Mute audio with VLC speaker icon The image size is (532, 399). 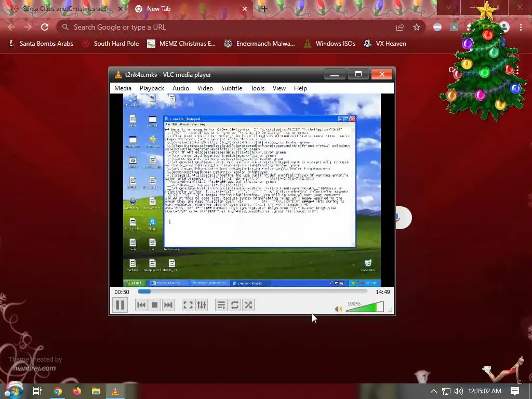click(x=338, y=309)
